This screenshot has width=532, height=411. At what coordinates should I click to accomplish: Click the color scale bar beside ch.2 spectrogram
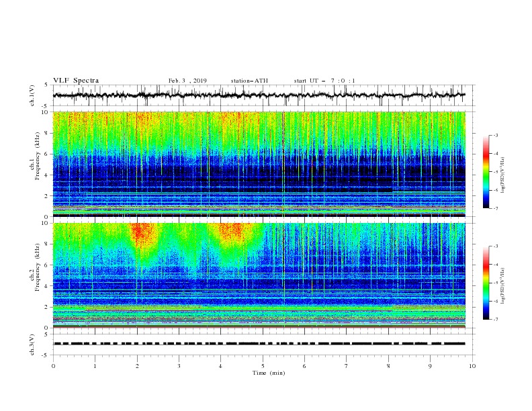coord(486,283)
